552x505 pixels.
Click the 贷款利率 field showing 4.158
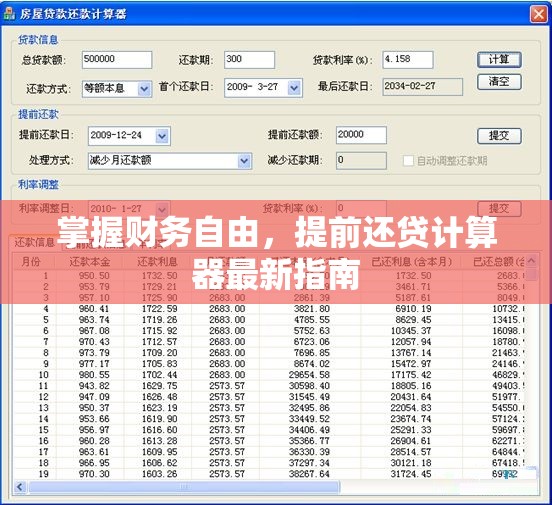[408, 60]
